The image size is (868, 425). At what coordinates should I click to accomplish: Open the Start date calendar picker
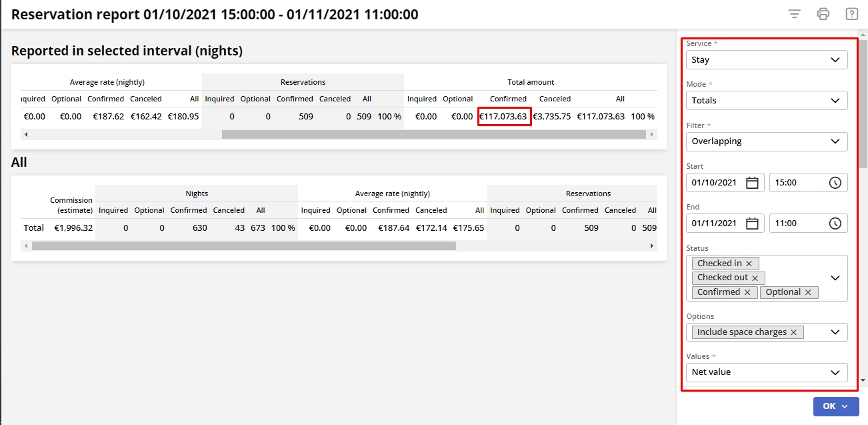point(752,183)
